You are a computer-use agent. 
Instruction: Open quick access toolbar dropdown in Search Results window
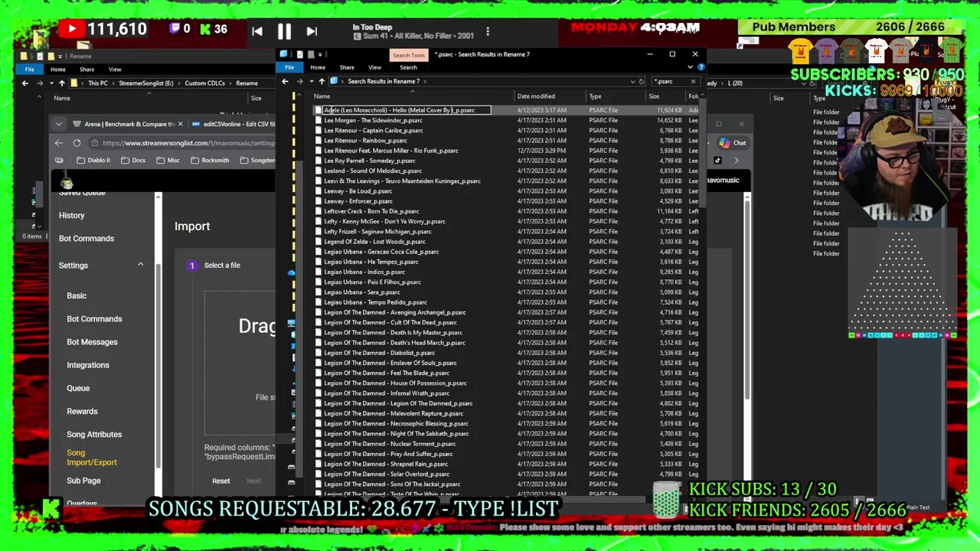(319, 54)
